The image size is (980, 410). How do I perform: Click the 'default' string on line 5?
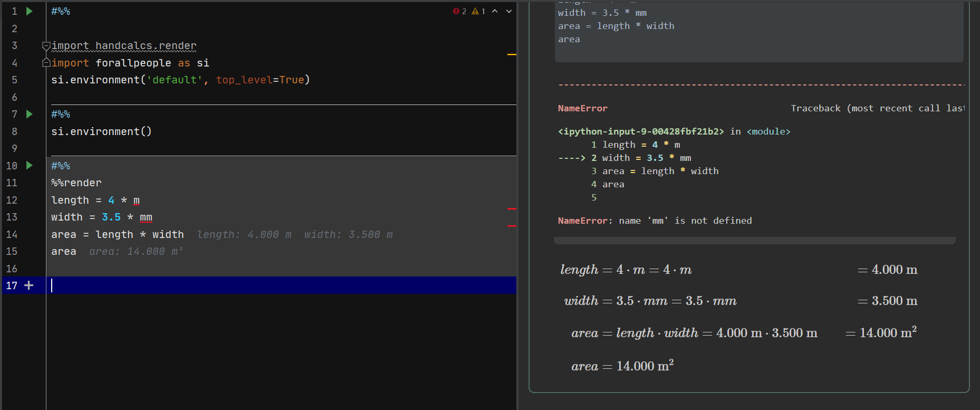[x=175, y=80]
